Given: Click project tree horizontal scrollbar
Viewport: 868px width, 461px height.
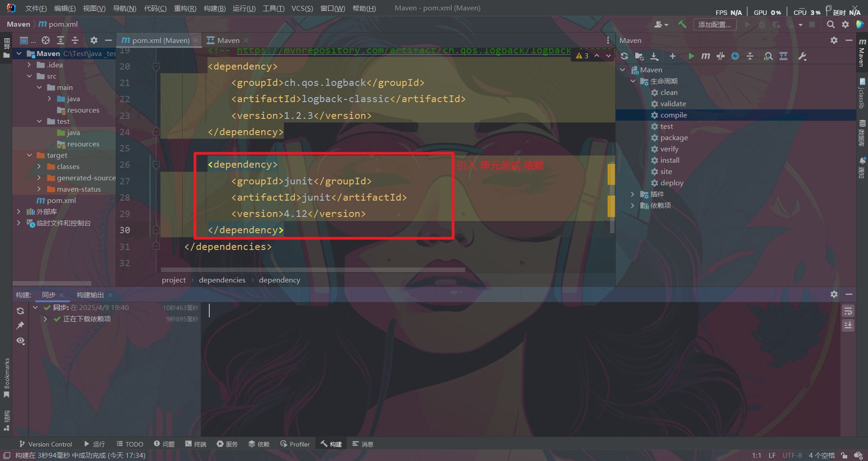Looking at the screenshot, I should [52, 284].
